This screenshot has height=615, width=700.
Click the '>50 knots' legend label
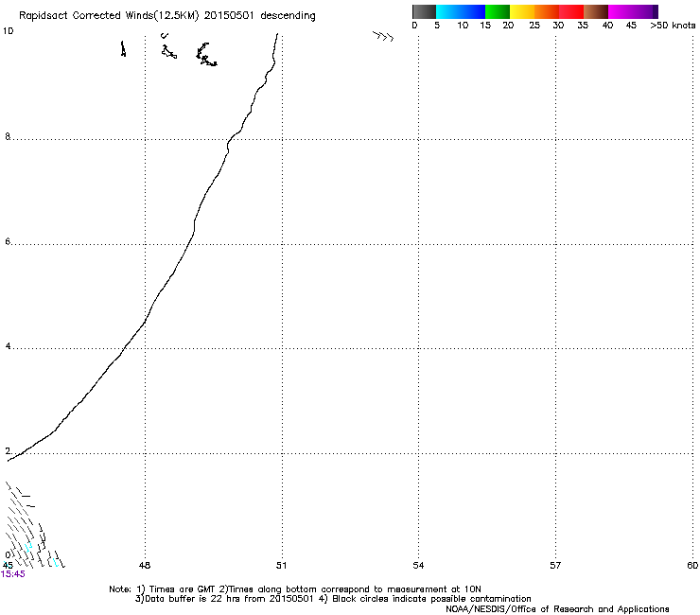(x=673, y=26)
